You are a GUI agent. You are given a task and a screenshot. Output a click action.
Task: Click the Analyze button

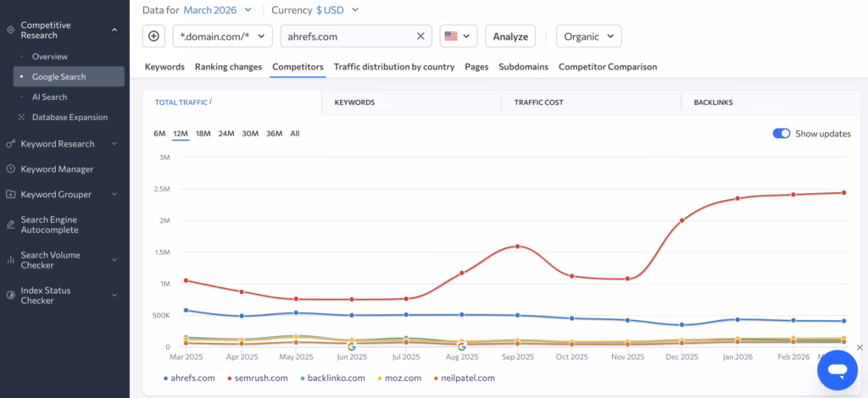click(510, 36)
